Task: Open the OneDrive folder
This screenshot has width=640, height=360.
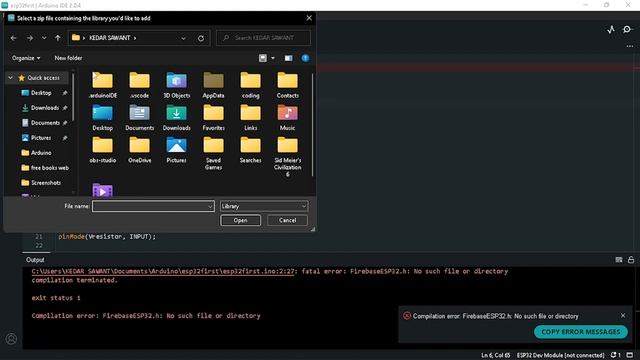Action: pyautogui.click(x=140, y=150)
